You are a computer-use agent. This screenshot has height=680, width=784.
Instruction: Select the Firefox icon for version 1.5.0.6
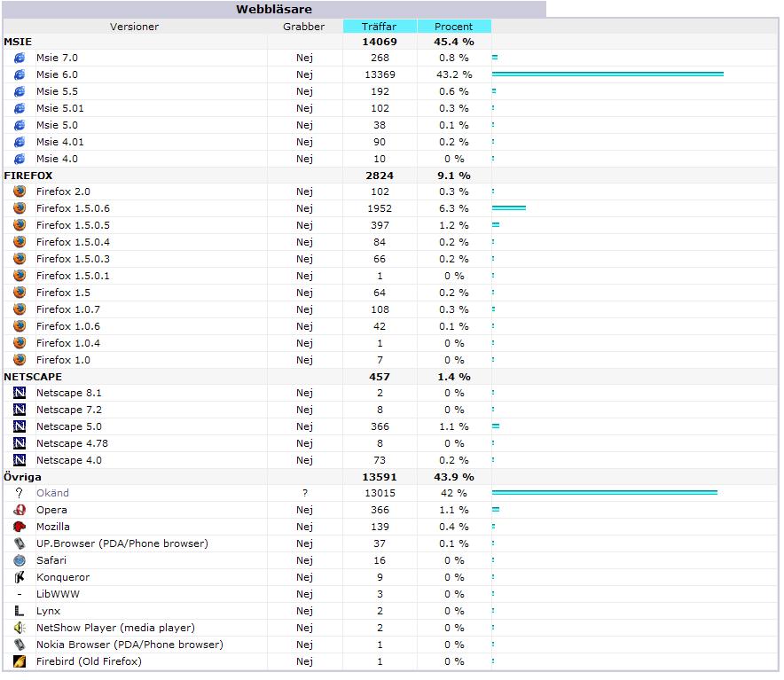tap(20, 208)
